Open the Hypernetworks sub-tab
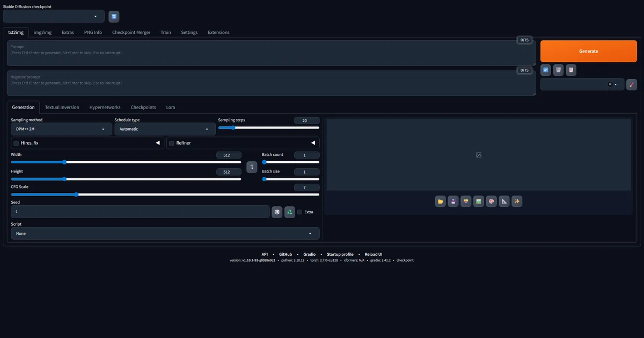Viewport: 644px width, 338px height. point(105,107)
